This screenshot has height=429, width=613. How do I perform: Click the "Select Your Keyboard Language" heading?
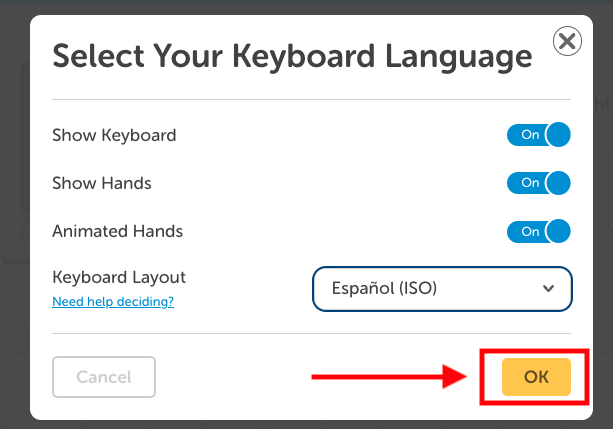click(x=291, y=56)
